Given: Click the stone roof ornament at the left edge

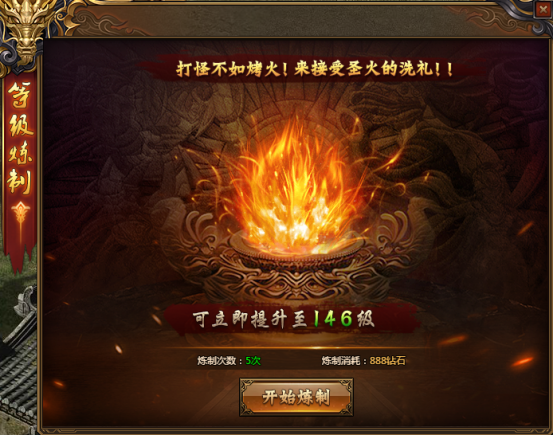Looking at the screenshot, I should click(26, 300).
